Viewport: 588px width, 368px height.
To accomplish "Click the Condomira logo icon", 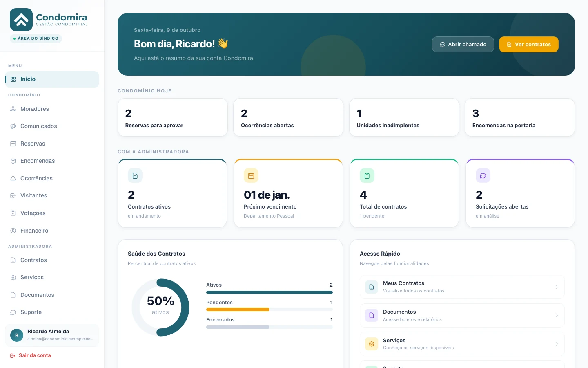I will (x=21, y=20).
